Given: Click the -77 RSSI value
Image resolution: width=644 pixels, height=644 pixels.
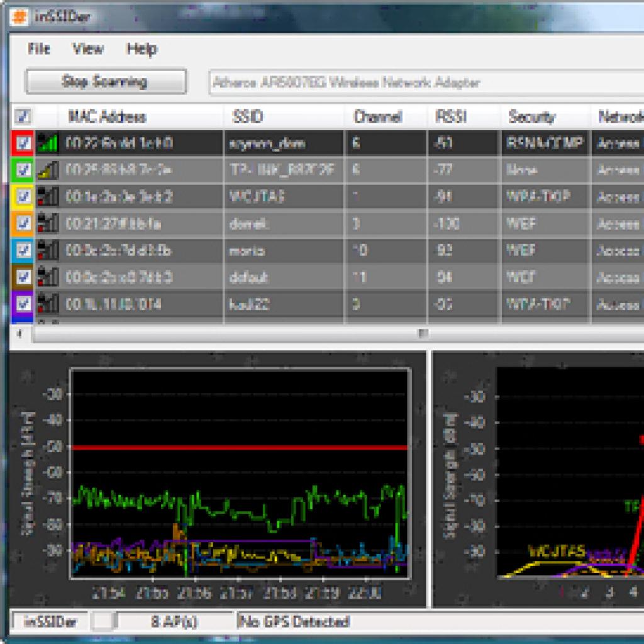Looking at the screenshot, I should (443, 170).
